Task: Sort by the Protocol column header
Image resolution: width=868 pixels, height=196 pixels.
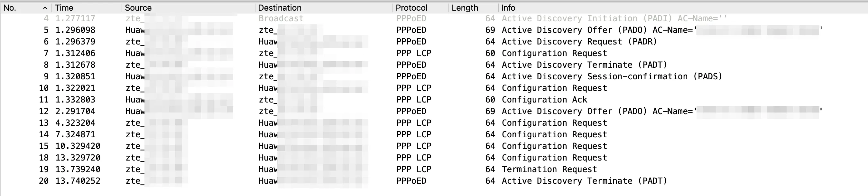Action: (x=411, y=8)
